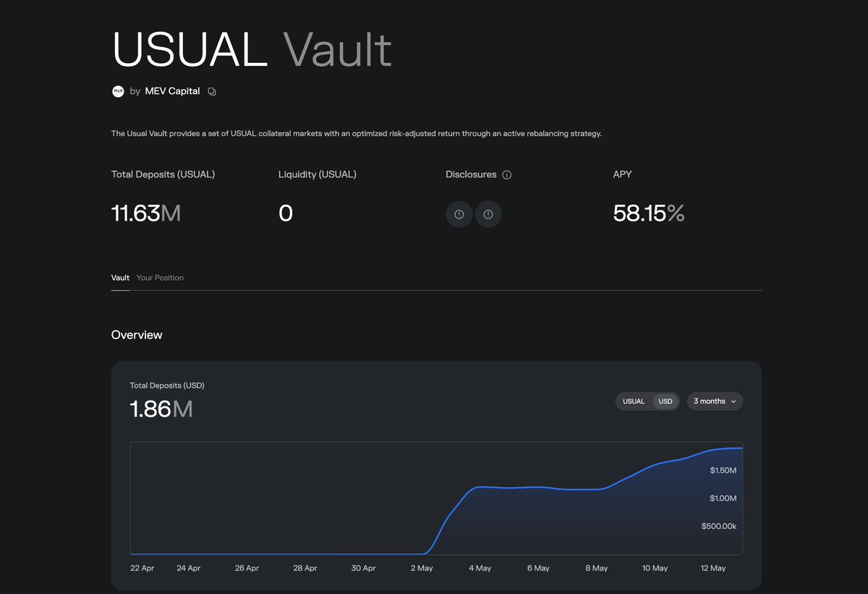Click the 6 May date label
868x594 pixels.
click(x=538, y=568)
